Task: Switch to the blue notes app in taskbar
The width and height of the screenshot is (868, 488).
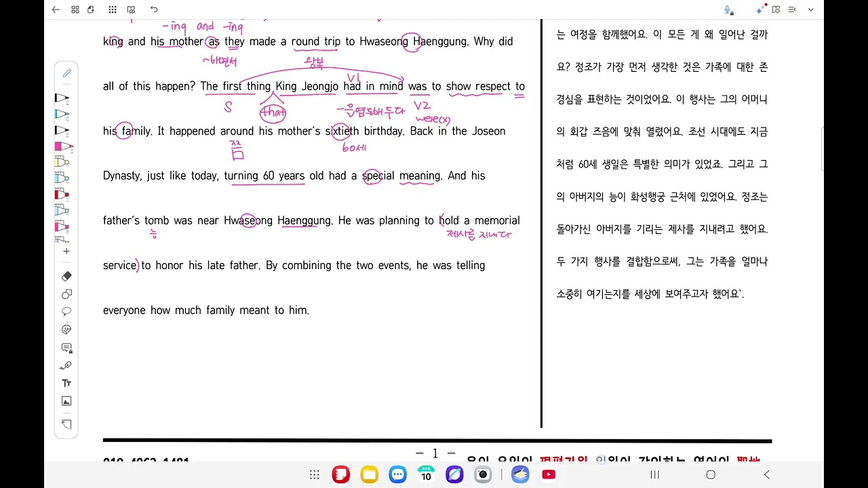Action: tap(520, 474)
